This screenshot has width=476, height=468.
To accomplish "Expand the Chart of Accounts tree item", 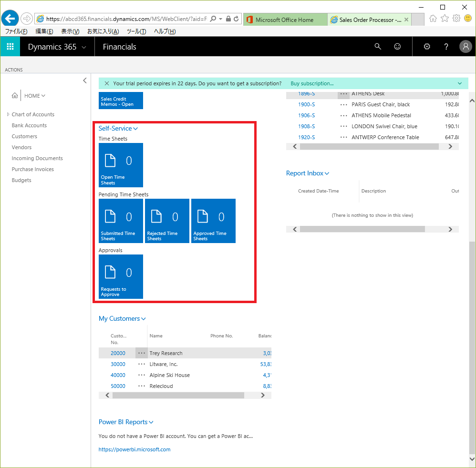I will [x=8, y=114].
